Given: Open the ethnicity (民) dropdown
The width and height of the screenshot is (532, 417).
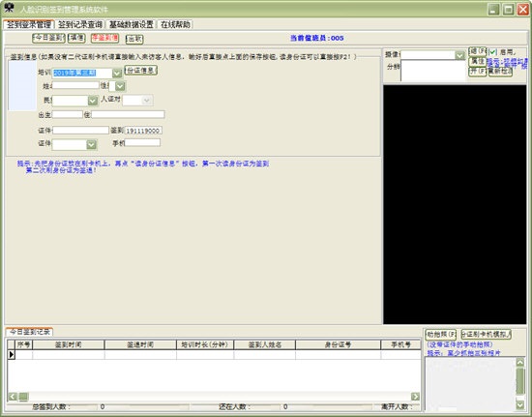Looking at the screenshot, I should coord(93,101).
